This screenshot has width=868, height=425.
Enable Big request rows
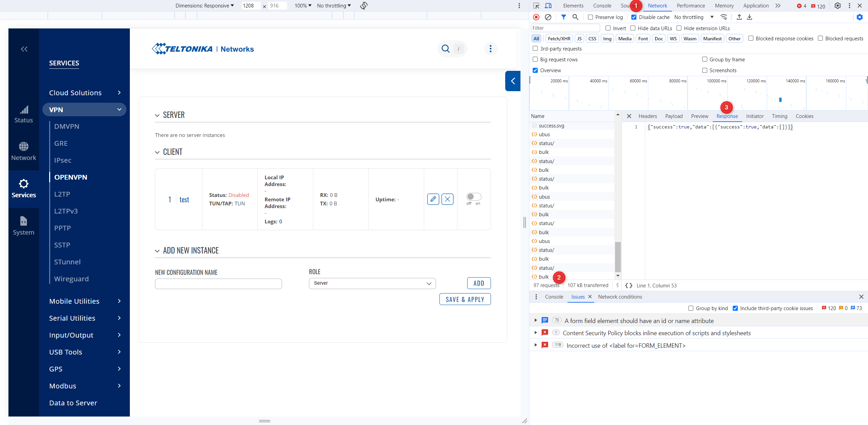[x=535, y=59]
